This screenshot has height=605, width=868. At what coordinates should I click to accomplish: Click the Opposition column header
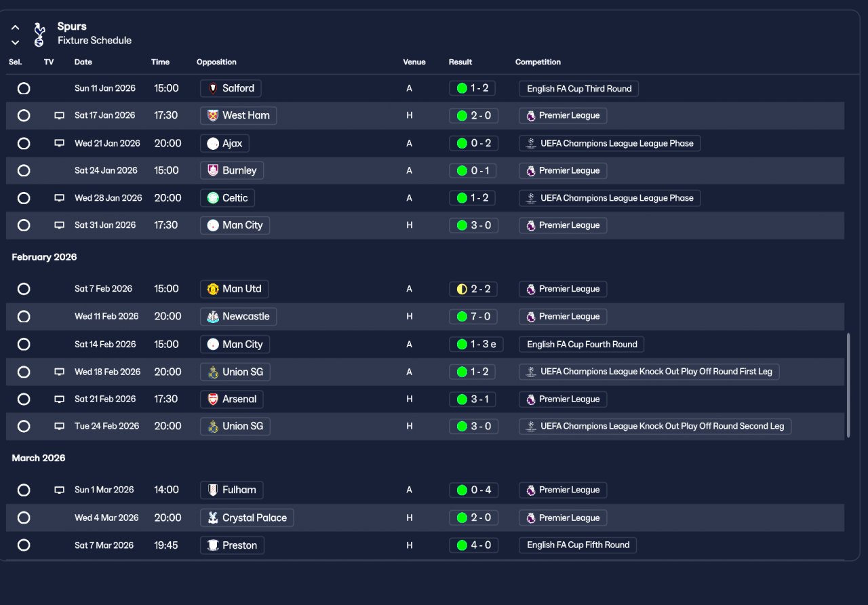click(216, 62)
